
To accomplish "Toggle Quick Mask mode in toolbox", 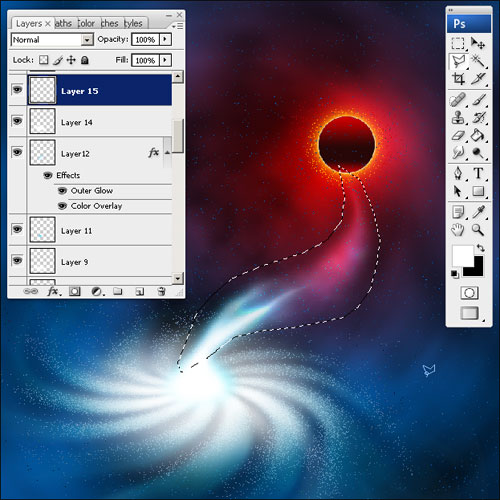I will click(469, 293).
